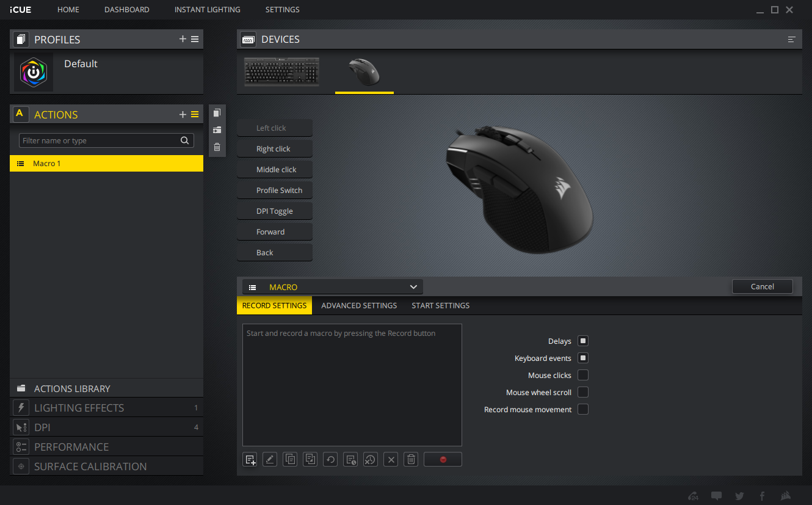Click the Default profile RGB power icon
812x505 pixels.
pos(34,72)
